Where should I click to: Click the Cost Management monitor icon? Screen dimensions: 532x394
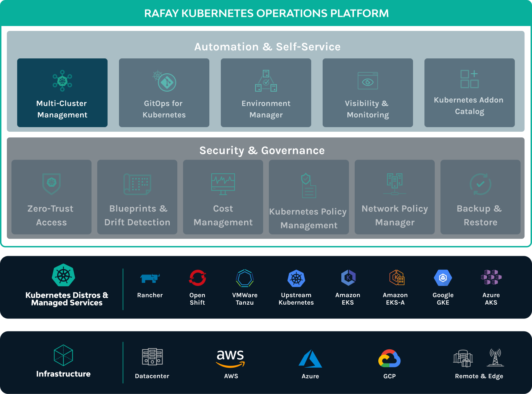223,184
